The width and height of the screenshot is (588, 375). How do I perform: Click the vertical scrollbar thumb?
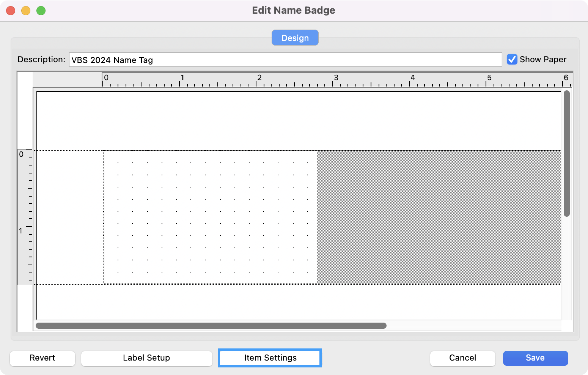pyautogui.click(x=566, y=153)
